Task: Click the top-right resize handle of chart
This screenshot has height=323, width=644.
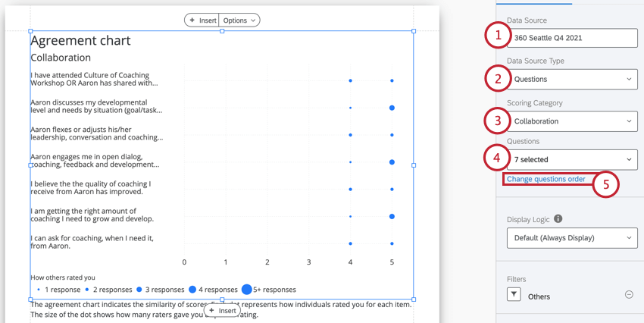Action: 414,31
